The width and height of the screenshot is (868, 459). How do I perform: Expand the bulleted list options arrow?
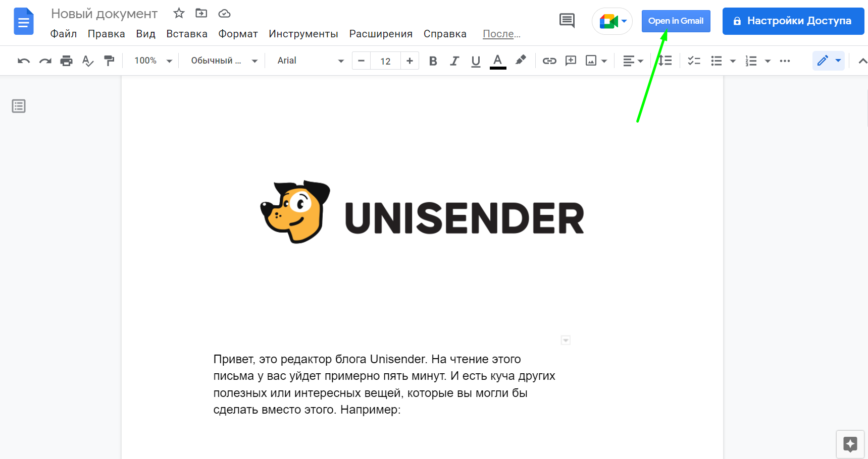tap(733, 61)
